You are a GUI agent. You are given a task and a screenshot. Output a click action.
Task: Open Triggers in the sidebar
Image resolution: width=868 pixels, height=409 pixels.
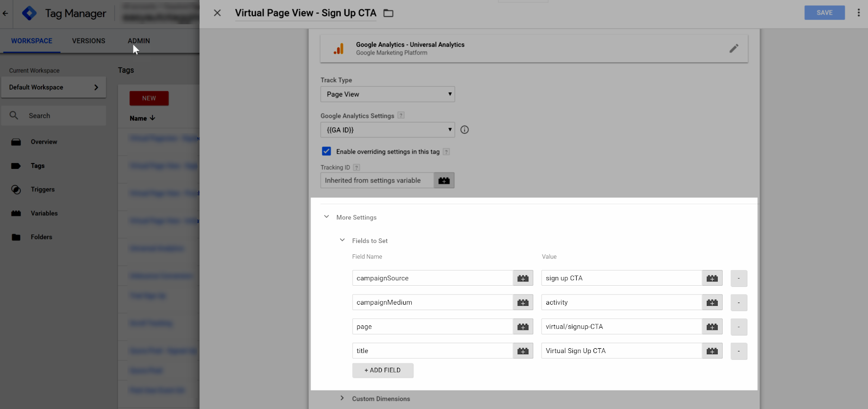(42, 190)
